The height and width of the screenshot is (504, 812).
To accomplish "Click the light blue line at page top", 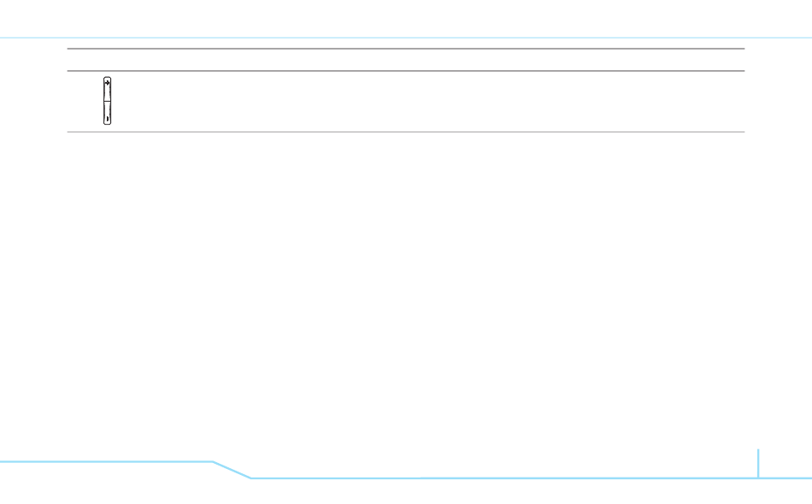I will [406, 38].
